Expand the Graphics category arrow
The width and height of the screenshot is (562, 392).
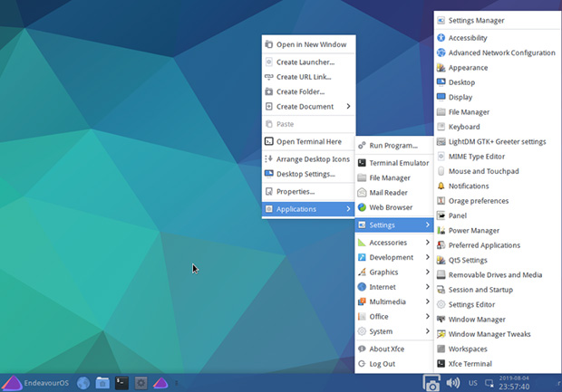[x=427, y=272]
